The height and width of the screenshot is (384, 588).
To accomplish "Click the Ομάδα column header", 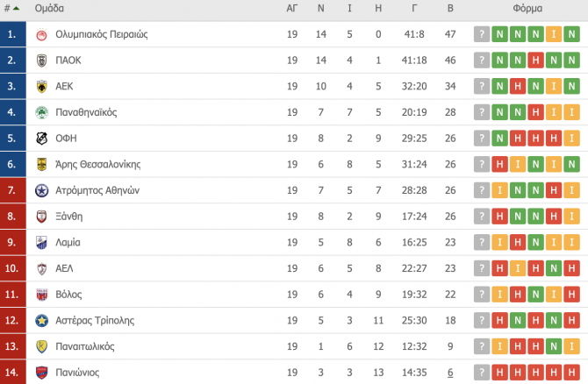I will click(x=49, y=8).
